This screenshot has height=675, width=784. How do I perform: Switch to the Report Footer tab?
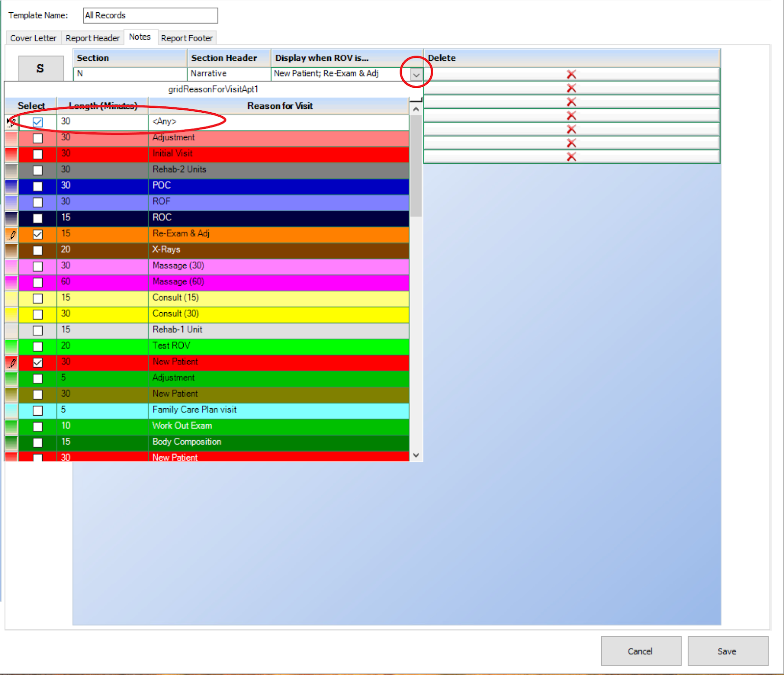(x=187, y=38)
